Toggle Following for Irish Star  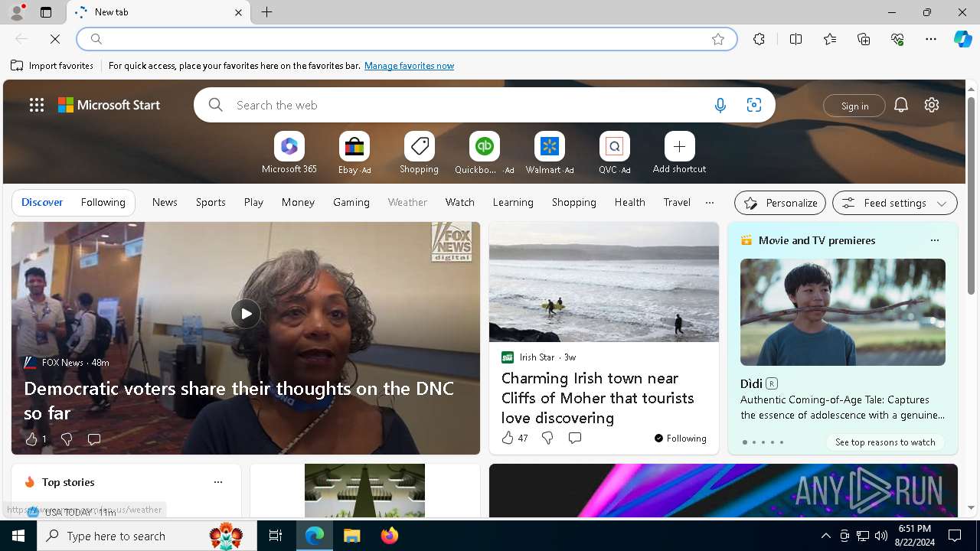(680, 439)
